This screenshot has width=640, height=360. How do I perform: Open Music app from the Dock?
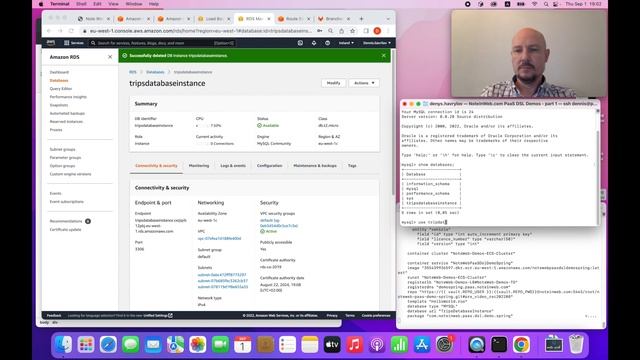[355, 344]
